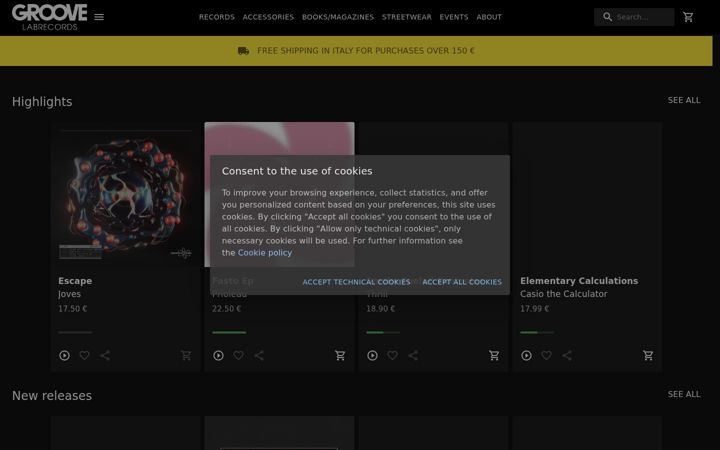
Task: See all New releases
Action: 684,394
